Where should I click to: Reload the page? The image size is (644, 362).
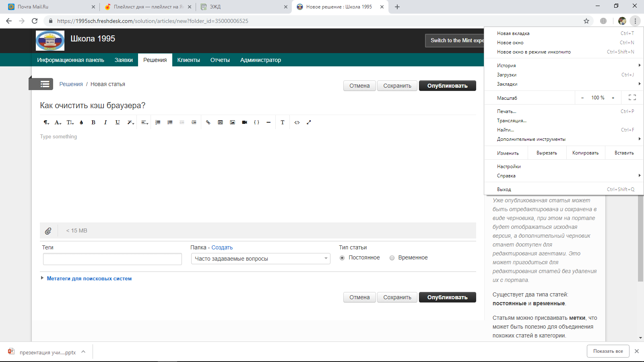click(x=35, y=21)
